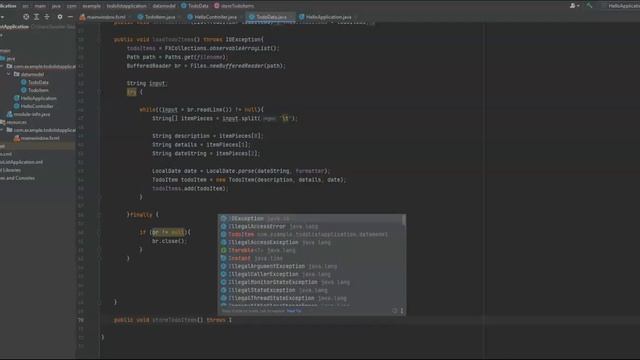
Task: Select the java source folder
Action: point(8,58)
